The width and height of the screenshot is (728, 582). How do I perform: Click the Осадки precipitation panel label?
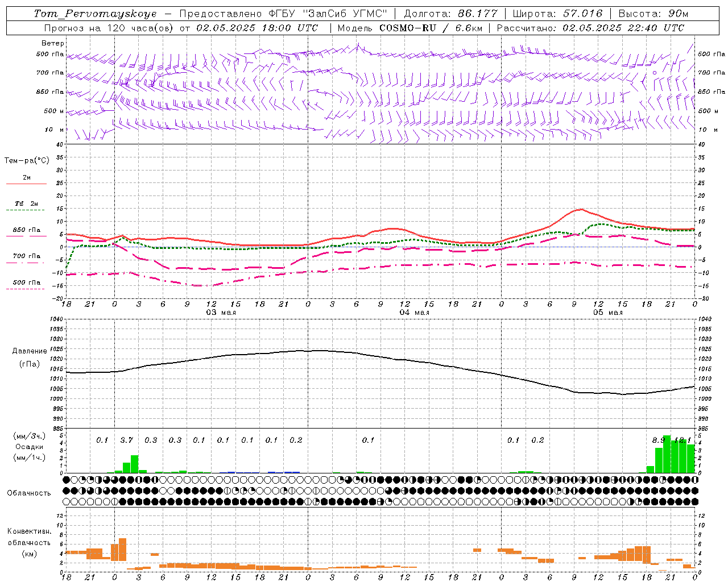click(29, 447)
